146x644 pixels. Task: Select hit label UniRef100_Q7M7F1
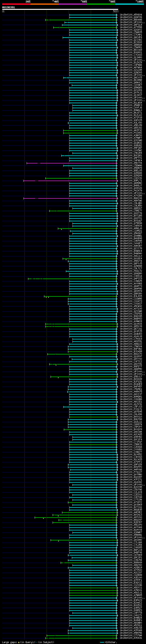(x=131, y=580)
